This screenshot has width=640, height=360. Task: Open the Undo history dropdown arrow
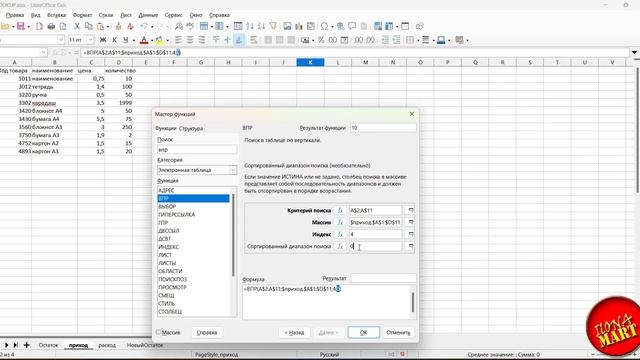pyautogui.click(x=152, y=27)
